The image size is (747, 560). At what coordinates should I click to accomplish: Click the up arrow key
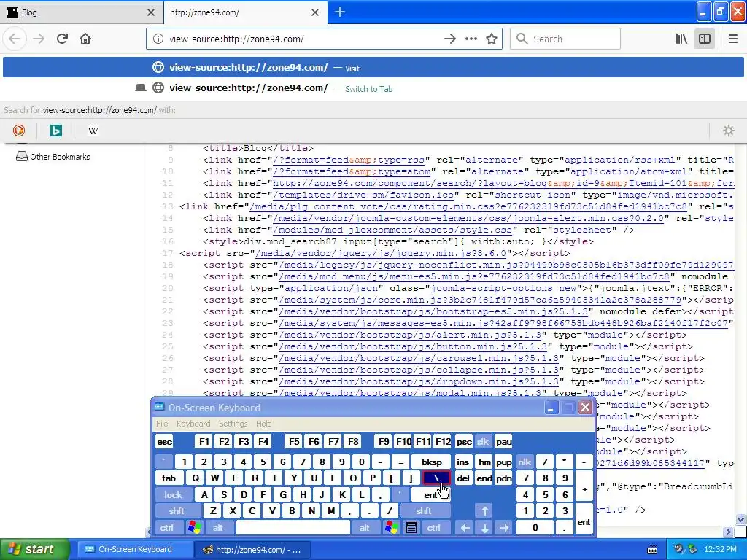point(484,511)
